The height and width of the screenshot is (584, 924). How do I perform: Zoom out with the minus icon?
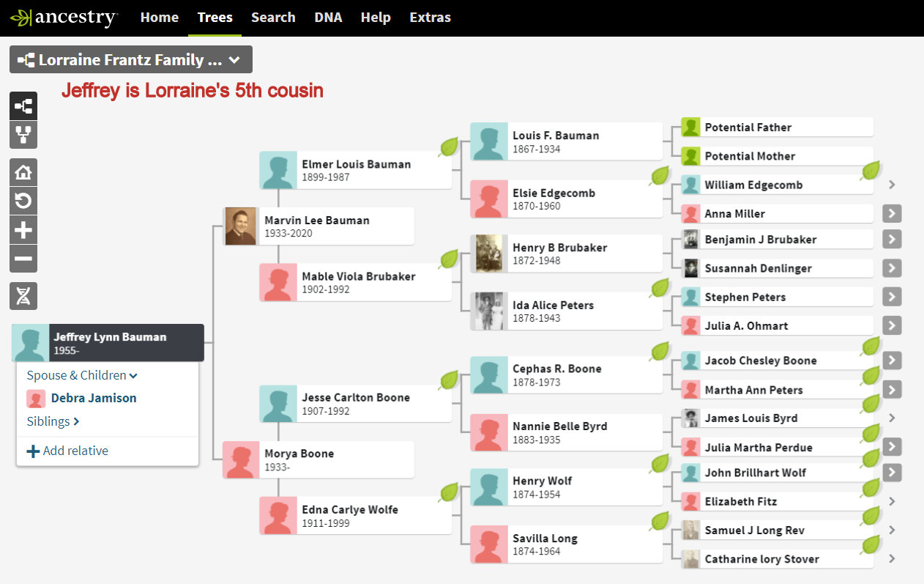tap(23, 259)
